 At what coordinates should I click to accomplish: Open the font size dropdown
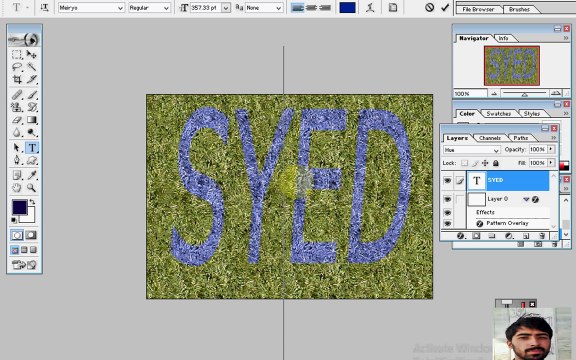click(226, 8)
